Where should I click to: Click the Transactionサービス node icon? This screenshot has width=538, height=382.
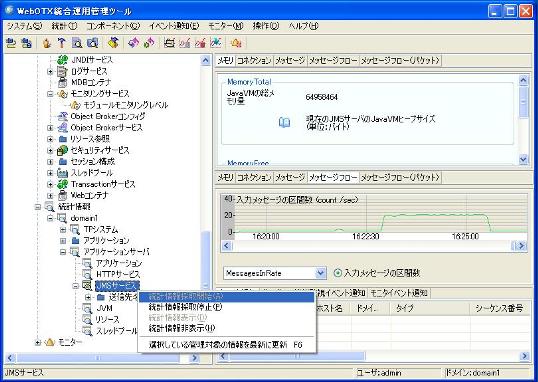pyautogui.click(x=62, y=184)
